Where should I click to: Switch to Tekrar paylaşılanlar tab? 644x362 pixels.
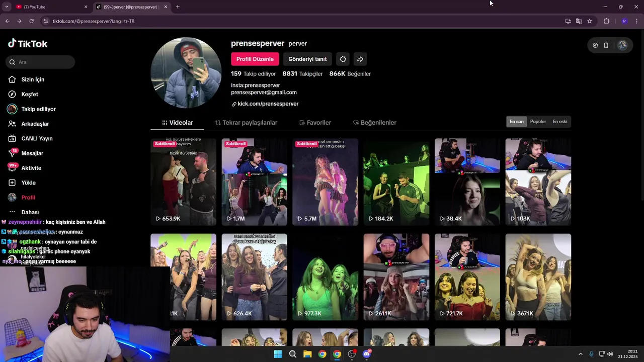[x=246, y=123]
